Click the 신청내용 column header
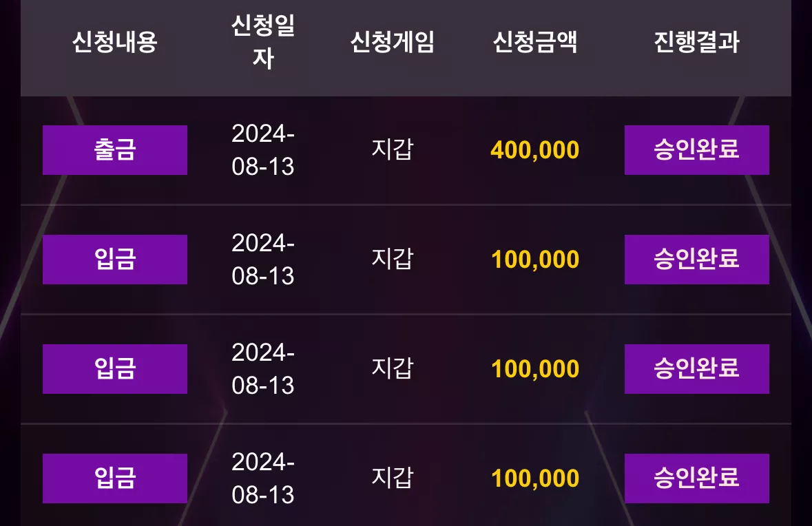 point(114,42)
